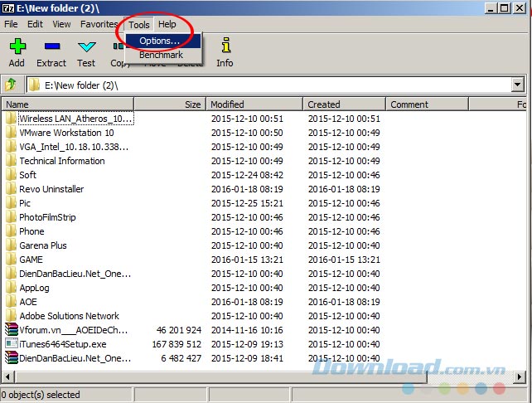
Task: Open the Info toolbar icon
Action: click(x=225, y=47)
